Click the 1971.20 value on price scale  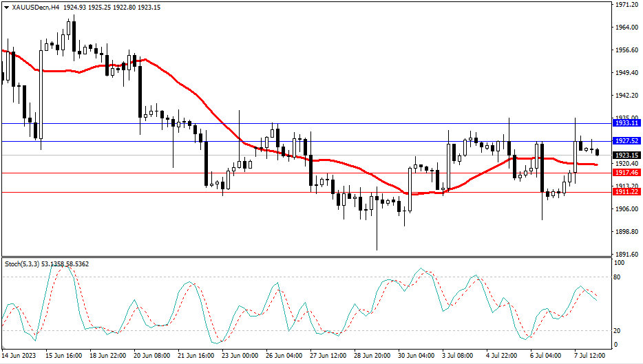point(626,5)
